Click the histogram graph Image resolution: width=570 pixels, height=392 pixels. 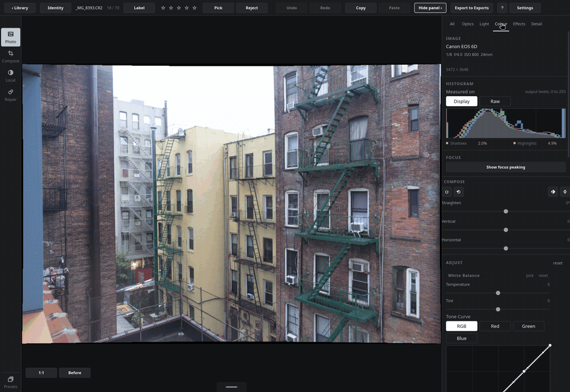pyautogui.click(x=506, y=124)
